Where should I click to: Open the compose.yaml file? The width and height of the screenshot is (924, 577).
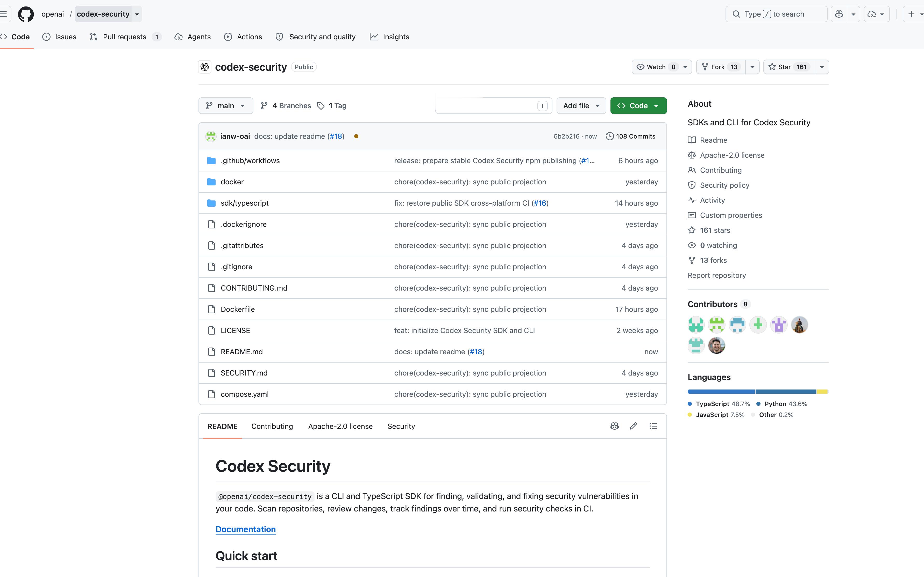244,394
